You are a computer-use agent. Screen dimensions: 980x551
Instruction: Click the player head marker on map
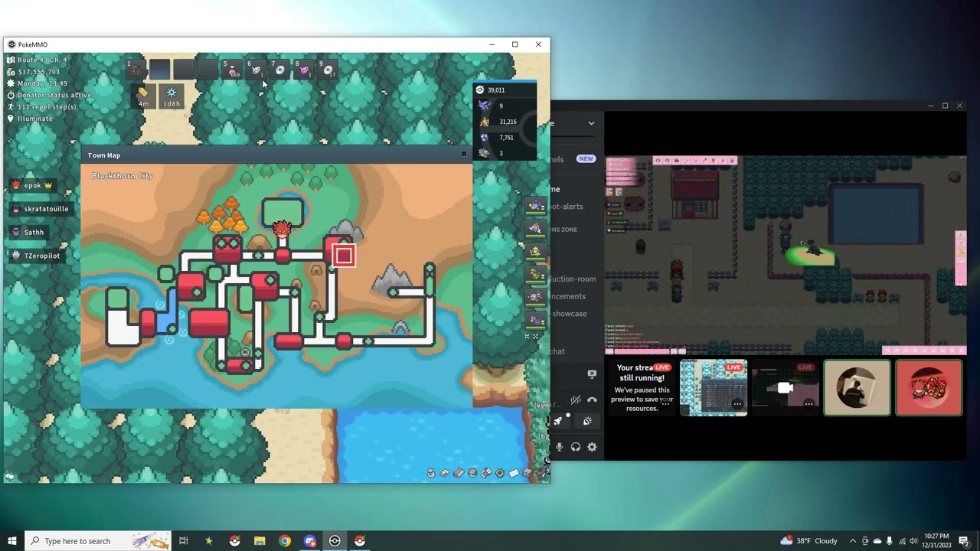[282, 229]
